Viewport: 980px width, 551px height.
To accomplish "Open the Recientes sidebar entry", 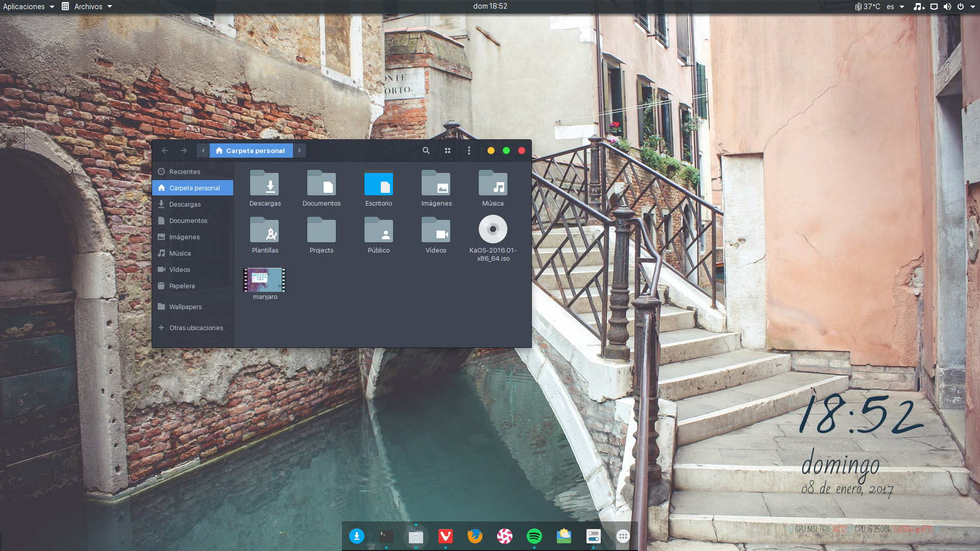I will [184, 171].
